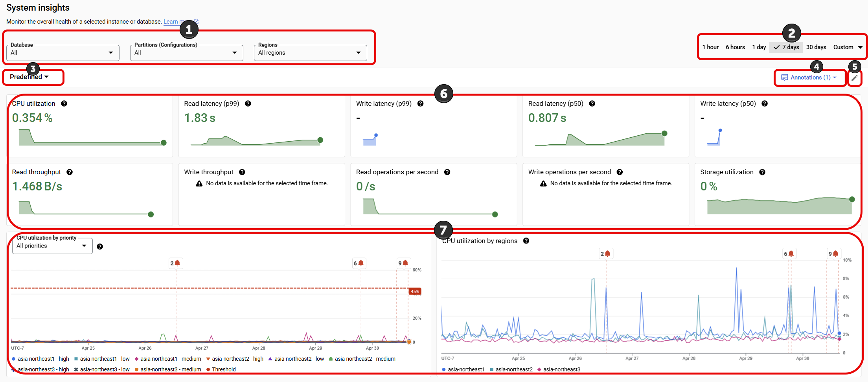Viewport: 868px width, 382px height.
Task: Select the 1 hour time range
Action: 710,47
